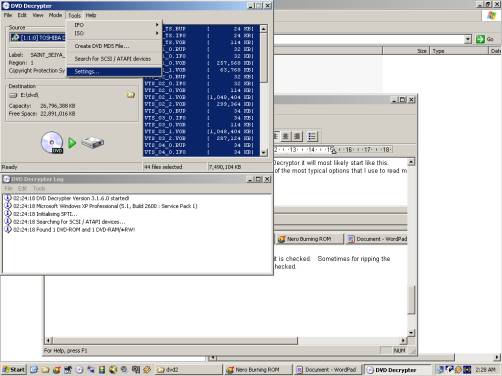Click the '7,490,104 KB' status bar total
This screenshot has width=502, height=376.
[x=225, y=167]
